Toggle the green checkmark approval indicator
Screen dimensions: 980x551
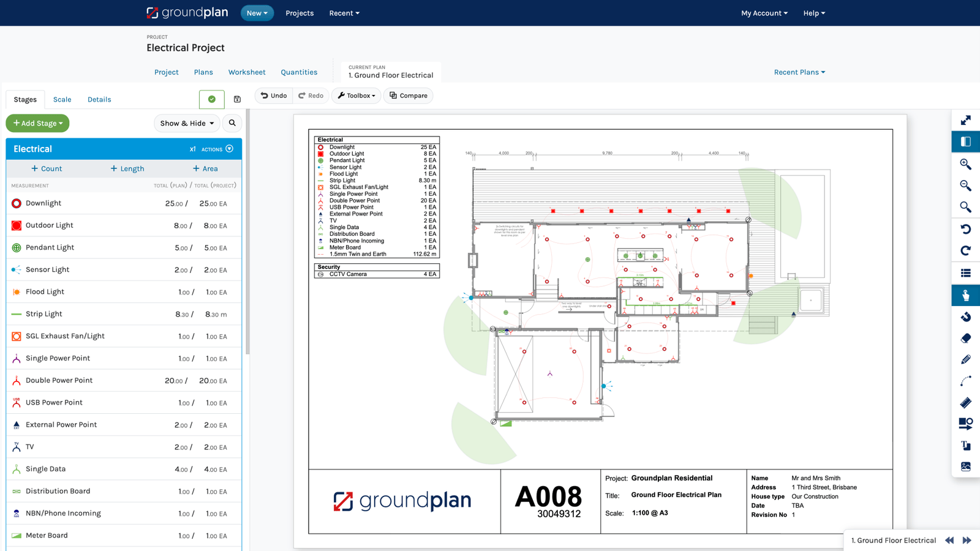point(211,99)
